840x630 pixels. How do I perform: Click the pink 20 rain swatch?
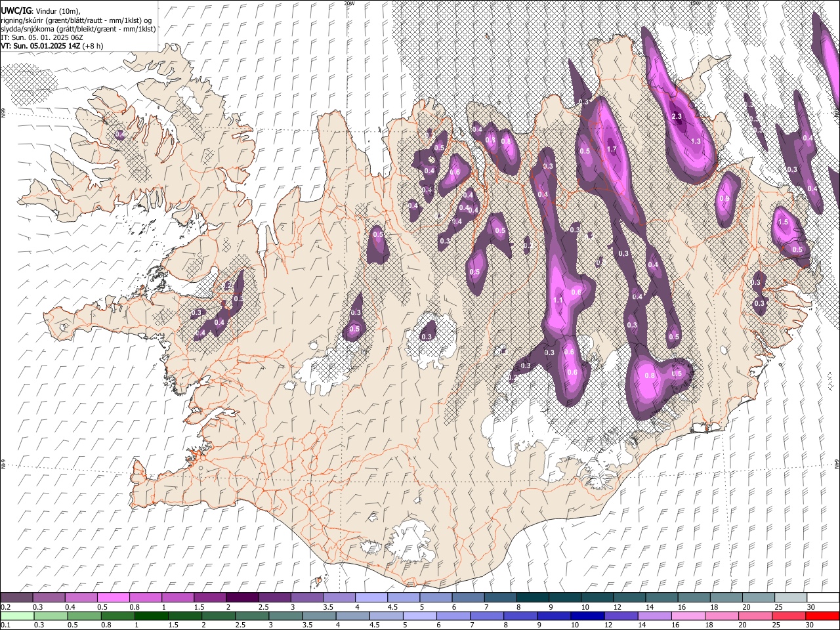coord(754,616)
